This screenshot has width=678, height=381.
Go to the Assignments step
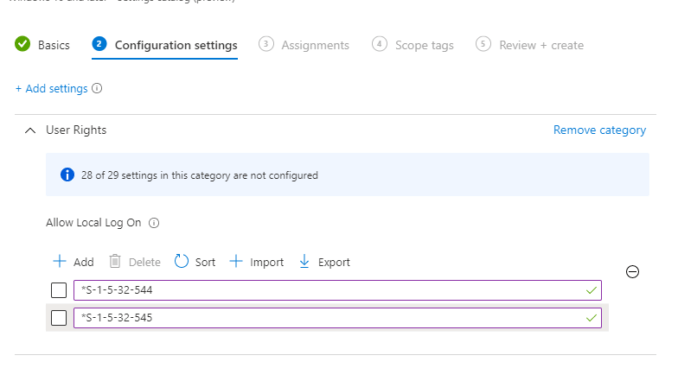(304, 45)
